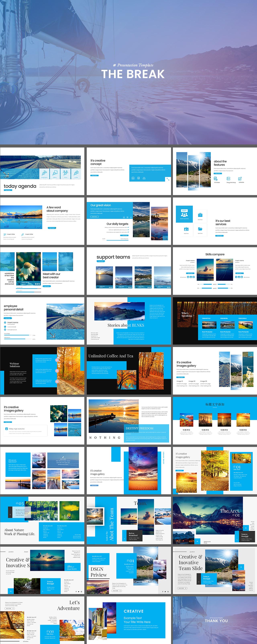Viewport: 257px width, 644px height.
Task: Click first checkmark under Our daily targets
Action: (128, 228)
